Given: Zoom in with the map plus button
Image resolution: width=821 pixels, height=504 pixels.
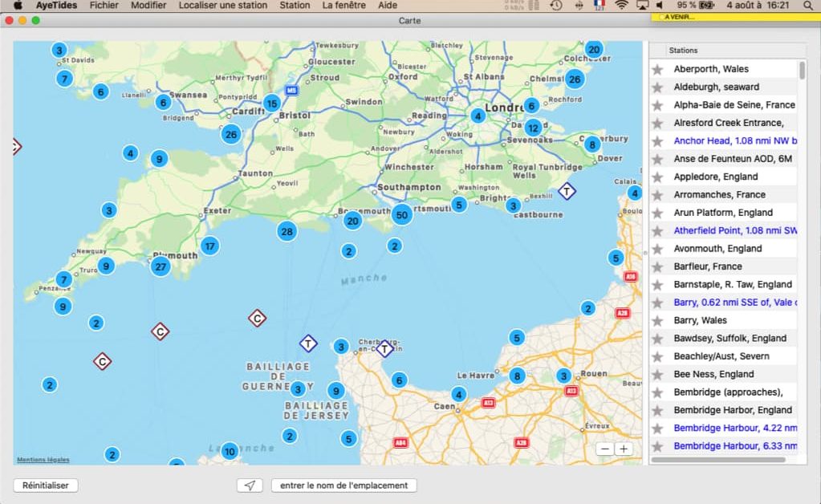Looking at the screenshot, I should [x=624, y=449].
